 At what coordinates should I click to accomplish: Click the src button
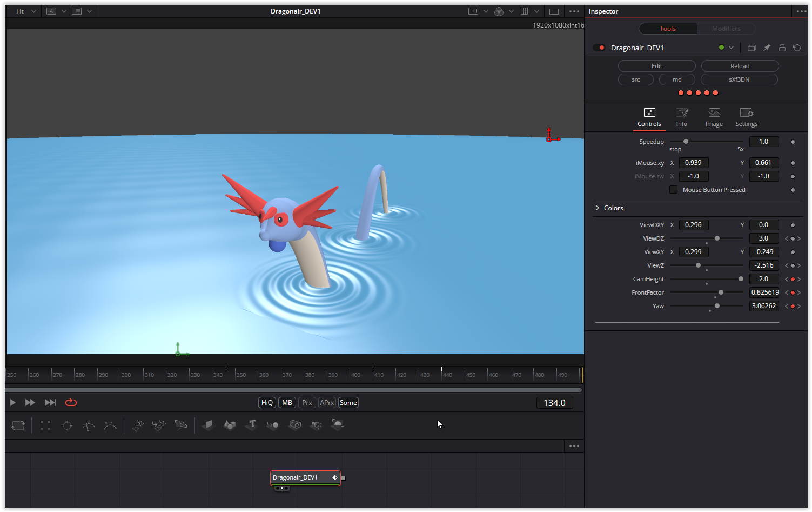pos(636,79)
